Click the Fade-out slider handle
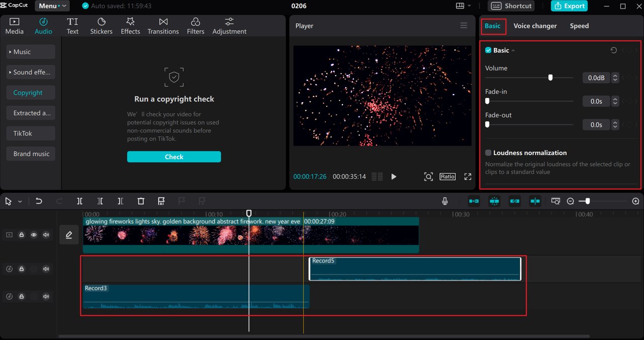This screenshot has height=340, width=644. (x=487, y=124)
